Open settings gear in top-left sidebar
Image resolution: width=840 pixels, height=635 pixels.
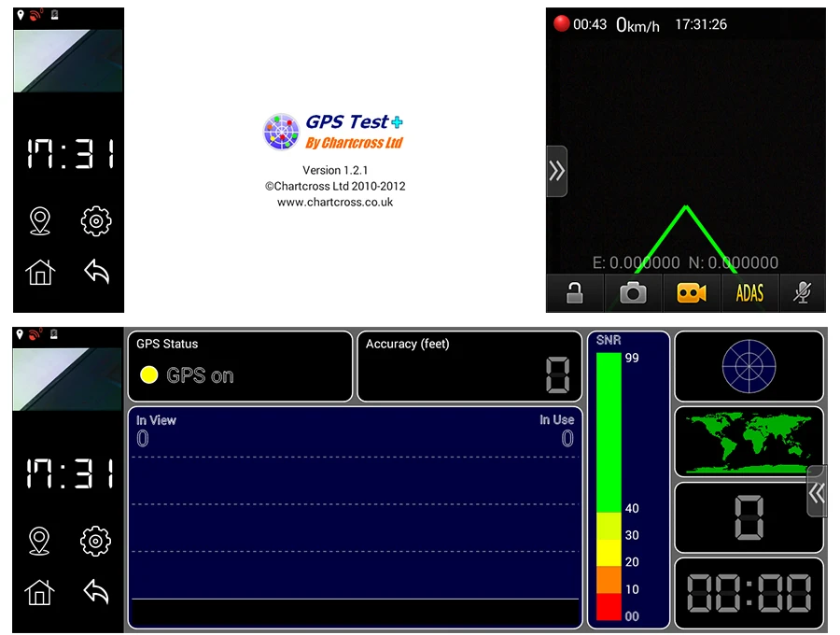coord(96,220)
